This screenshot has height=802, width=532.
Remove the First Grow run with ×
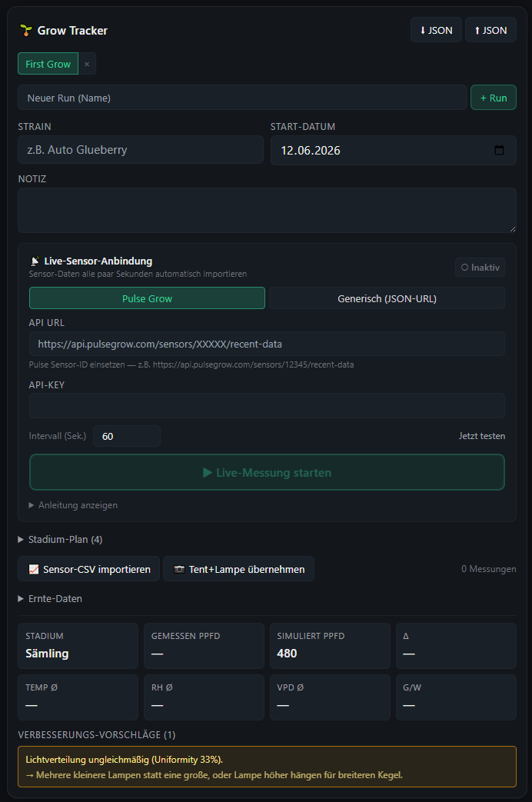(x=87, y=64)
